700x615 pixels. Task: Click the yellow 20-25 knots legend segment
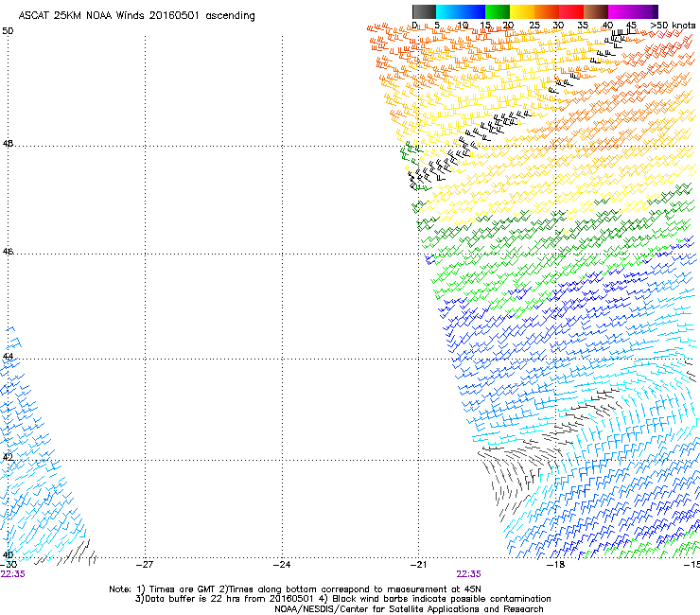tap(522, 11)
